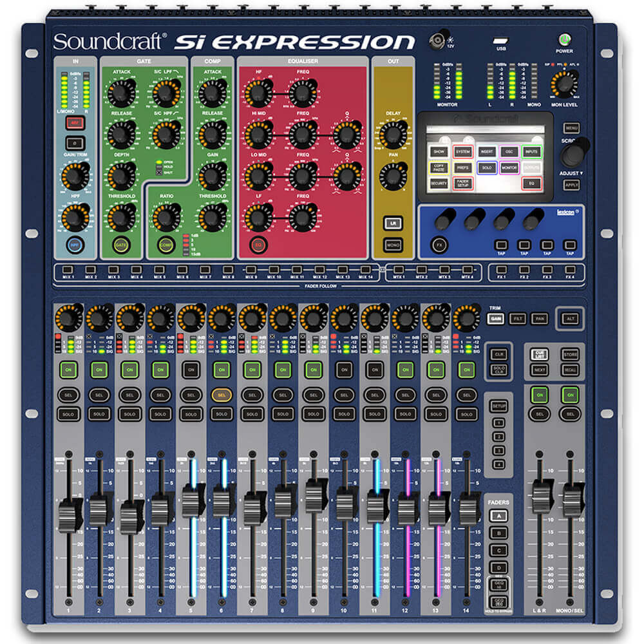The height and width of the screenshot is (644, 644).
Task: Click the L & R master fader
Action: [x=542, y=497]
